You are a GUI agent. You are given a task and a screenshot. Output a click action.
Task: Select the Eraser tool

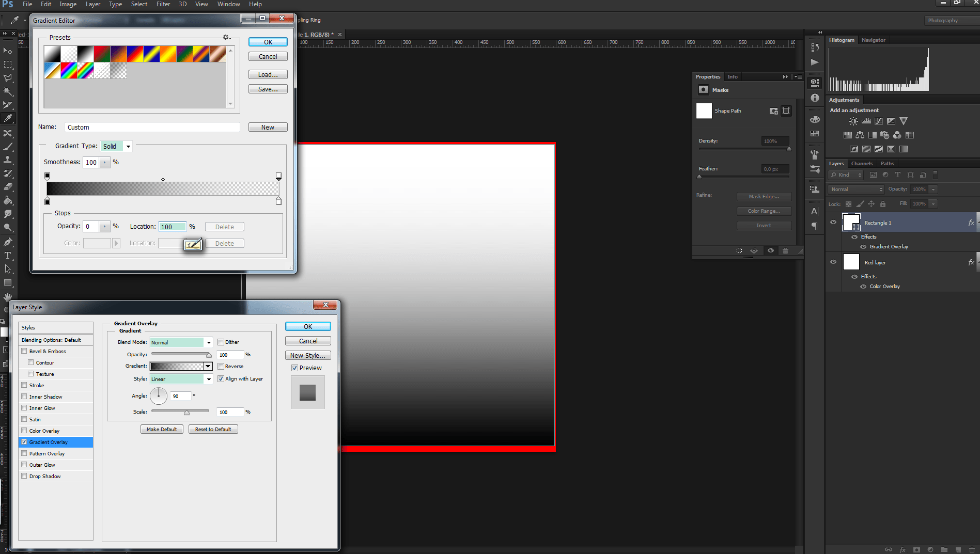click(x=8, y=187)
